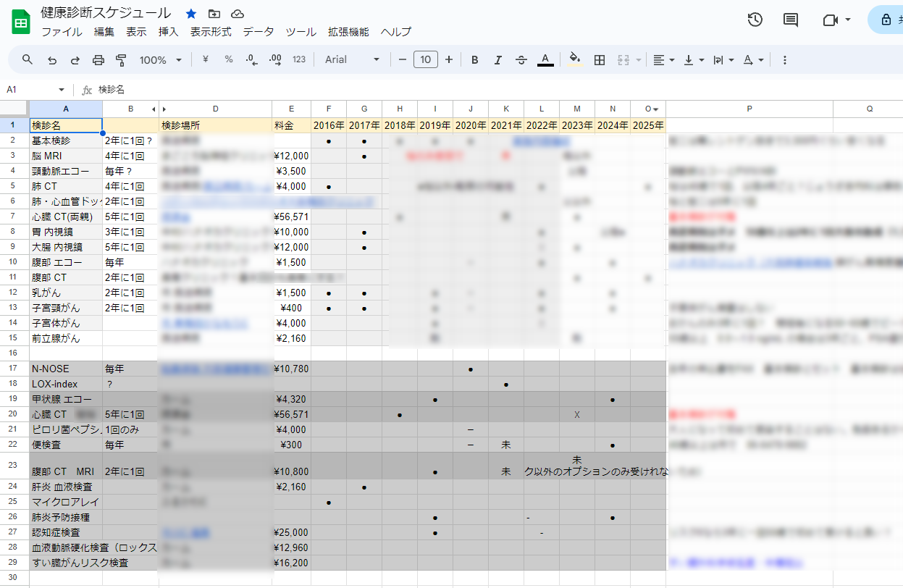903x588 pixels.
Task: Click the font size input field
Action: 426,60
